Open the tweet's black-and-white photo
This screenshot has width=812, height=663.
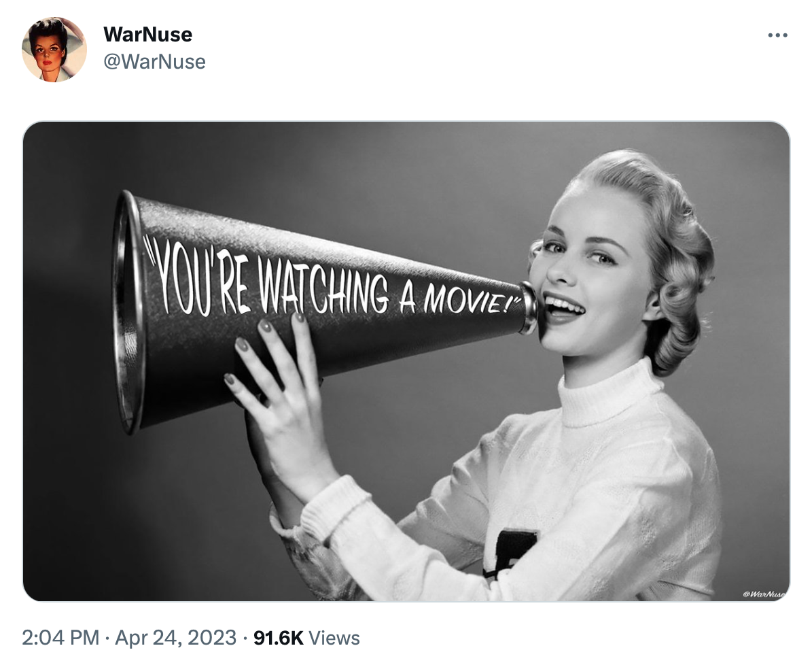(x=406, y=361)
